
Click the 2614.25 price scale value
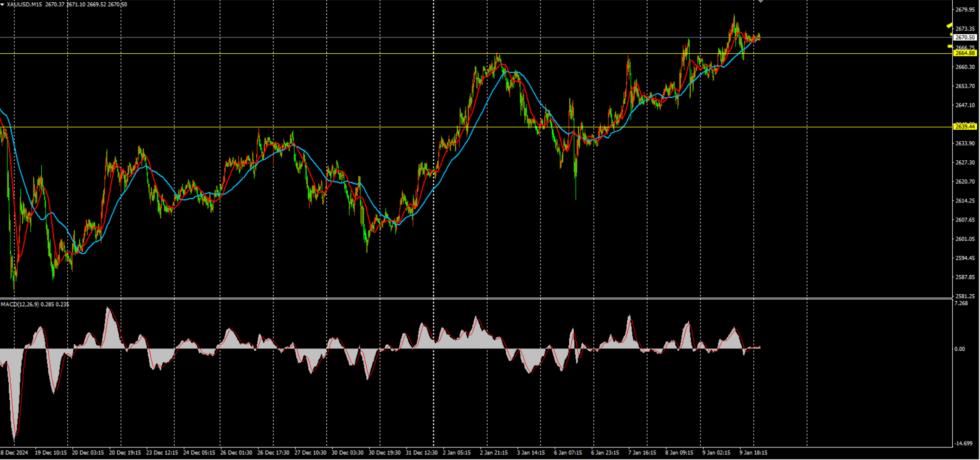[965, 201]
